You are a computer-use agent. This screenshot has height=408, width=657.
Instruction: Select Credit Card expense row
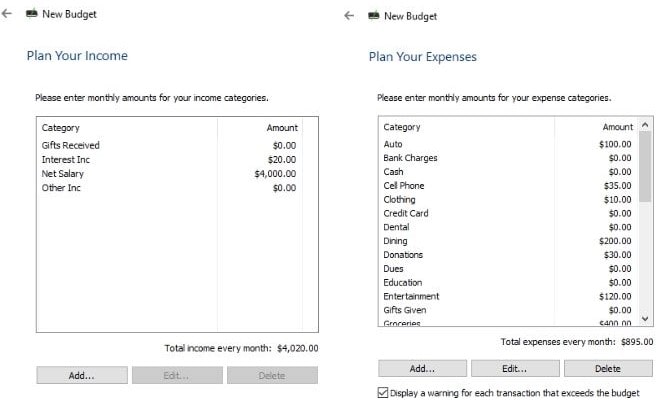507,213
